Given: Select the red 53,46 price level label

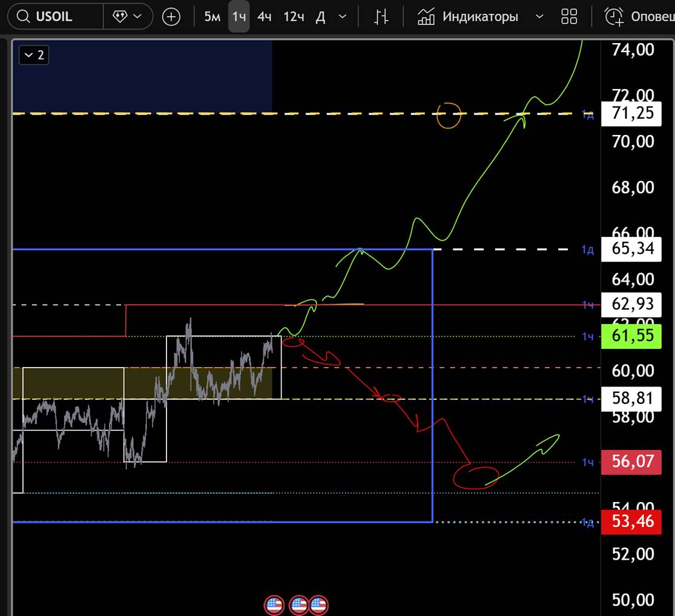Looking at the screenshot, I should pyautogui.click(x=632, y=521).
